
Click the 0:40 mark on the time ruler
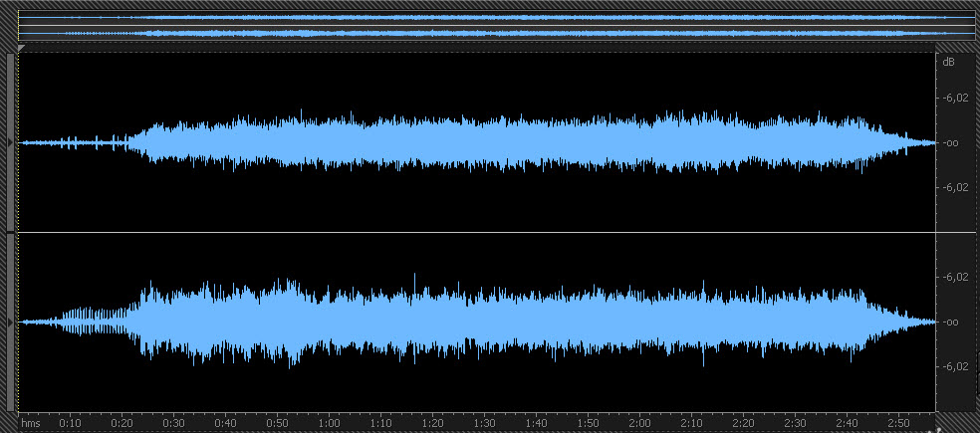(x=226, y=423)
